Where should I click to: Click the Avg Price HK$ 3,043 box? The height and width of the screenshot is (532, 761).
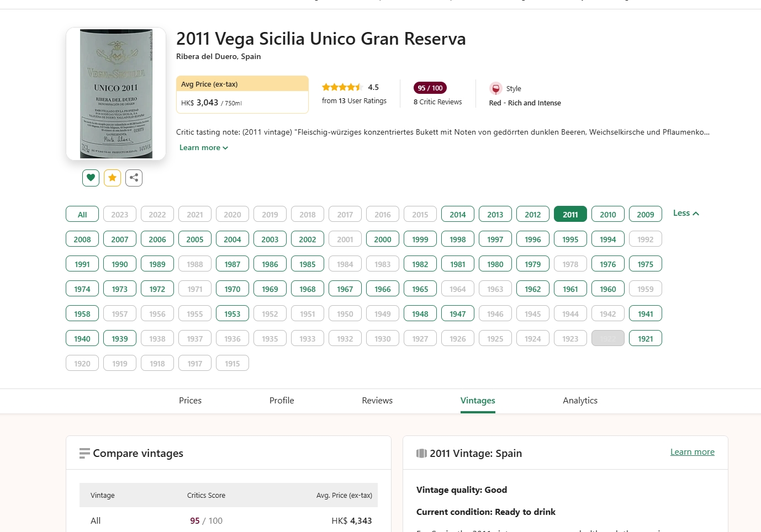pyautogui.click(x=242, y=94)
